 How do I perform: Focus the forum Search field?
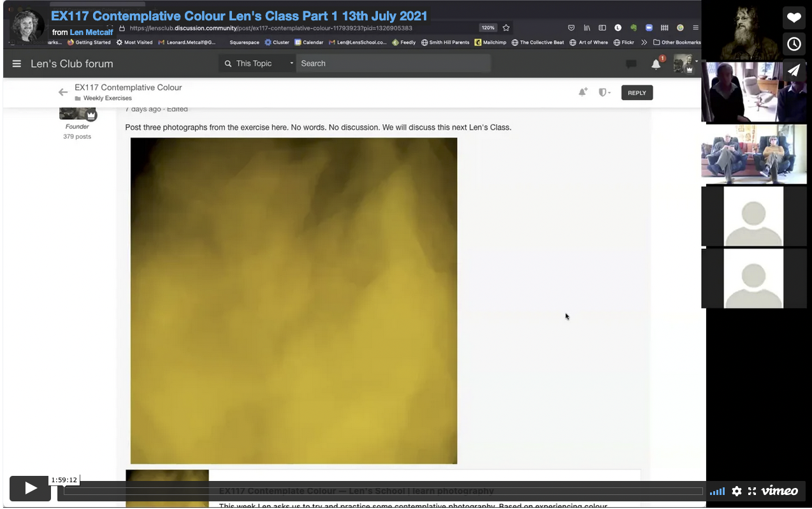(393, 64)
